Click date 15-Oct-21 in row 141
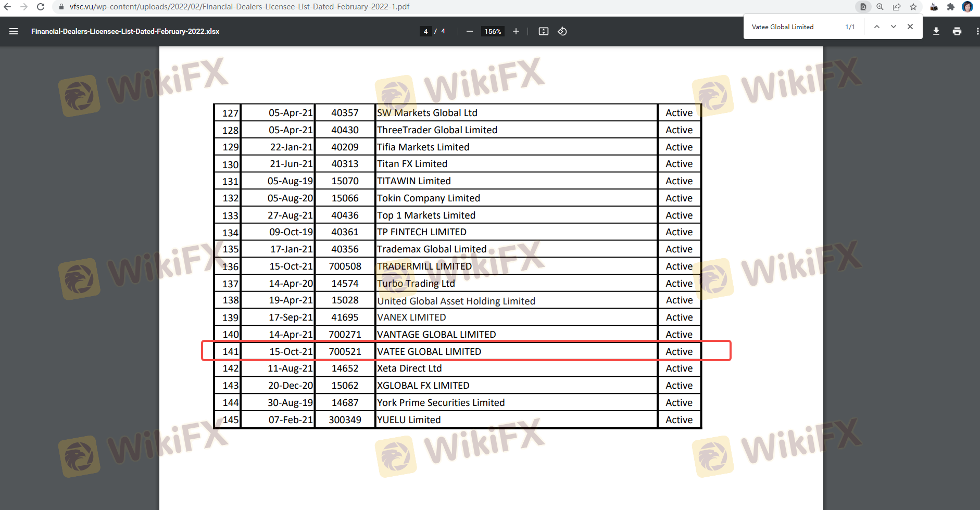Screen dimensions: 980x510 (291, 352)
